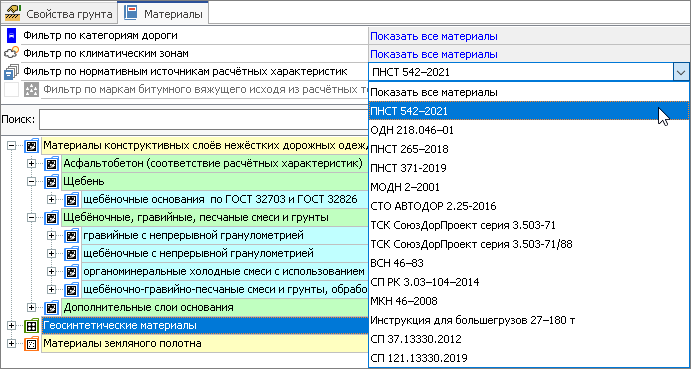Image resolution: width=691 pixels, height=369 pixels.
Task: Collapse Щебёночные, гравийные, песчаные смеси node
Action: click(31, 217)
